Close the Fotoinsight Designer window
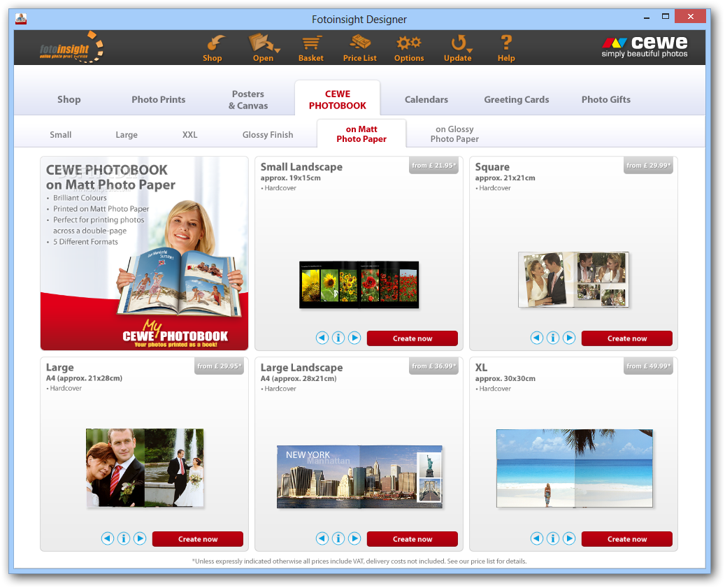This screenshot has width=725, height=588. 690,17
